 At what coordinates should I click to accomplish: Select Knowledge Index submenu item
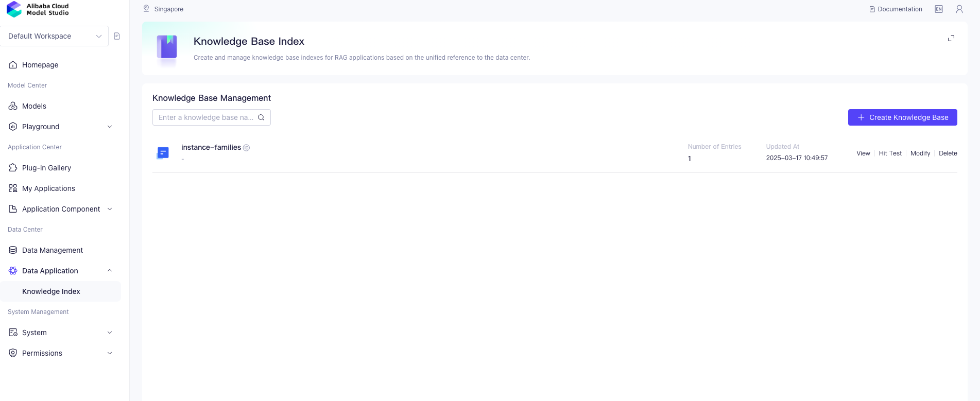(61, 291)
